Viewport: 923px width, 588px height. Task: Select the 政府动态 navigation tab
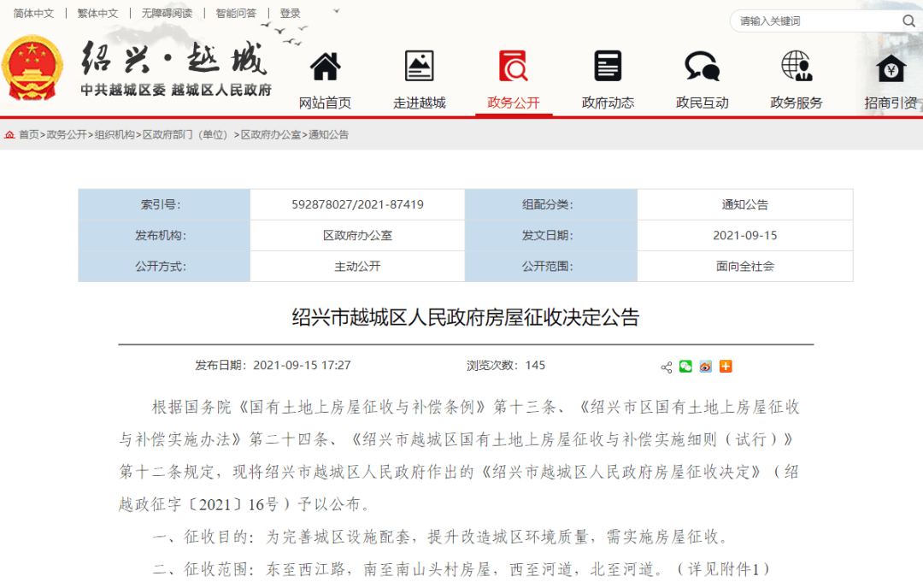point(608,102)
